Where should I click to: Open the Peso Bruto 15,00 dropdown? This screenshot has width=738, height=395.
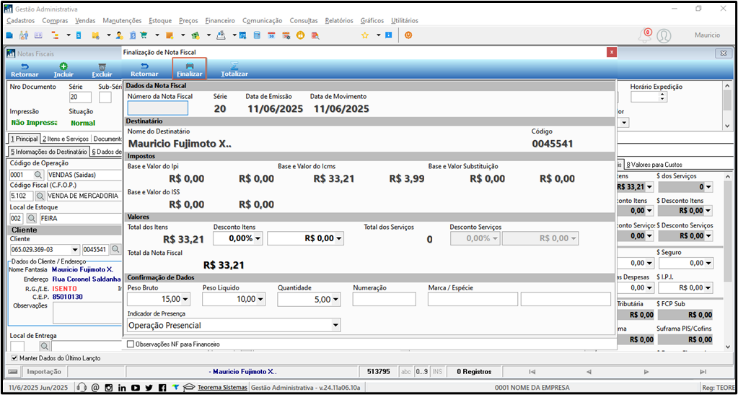point(185,299)
